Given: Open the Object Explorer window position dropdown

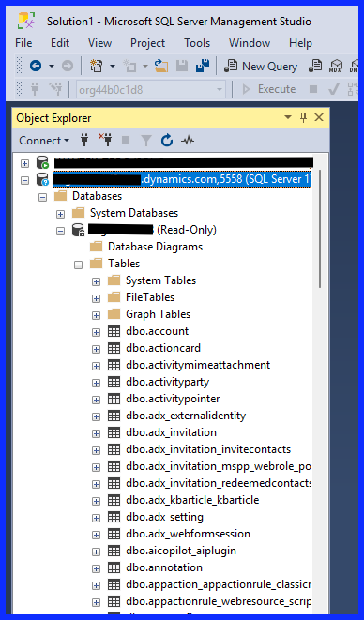Looking at the screenshot, I should (288, 117).
